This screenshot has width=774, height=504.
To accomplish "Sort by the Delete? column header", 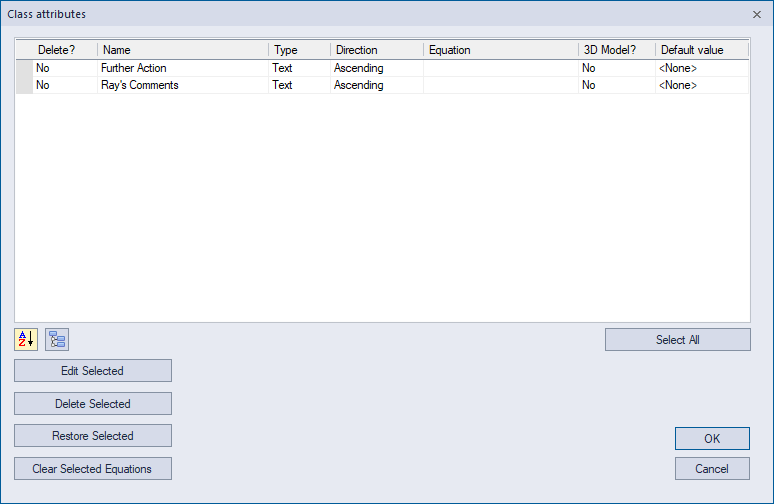I will click(x=57, y=50).
